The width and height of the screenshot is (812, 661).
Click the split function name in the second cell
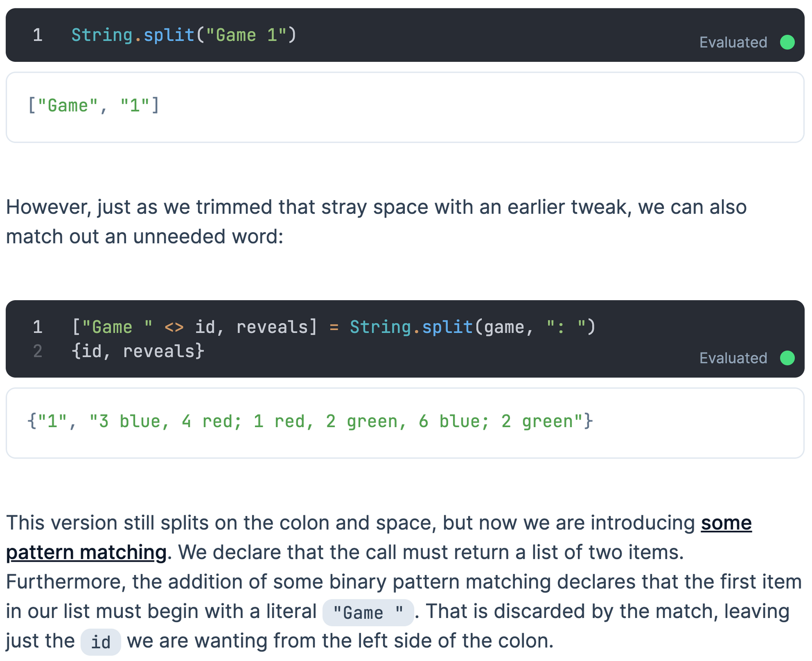pos(447,327)
